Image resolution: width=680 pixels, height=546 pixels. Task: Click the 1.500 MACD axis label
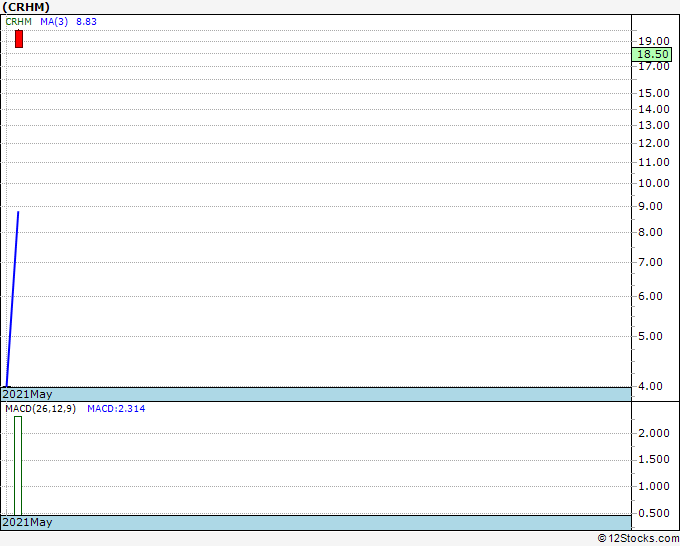[x=654, y=460]
